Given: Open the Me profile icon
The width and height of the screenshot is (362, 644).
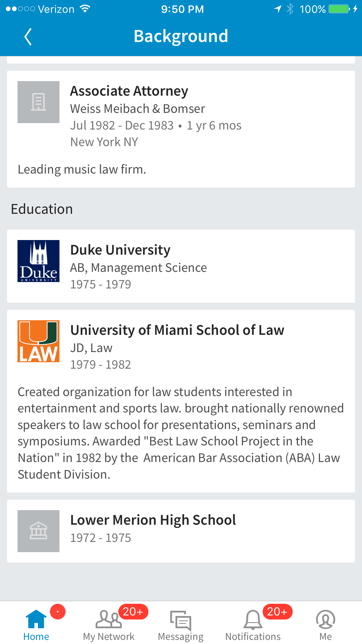Looking at the screenshot, I should (325, 619).
